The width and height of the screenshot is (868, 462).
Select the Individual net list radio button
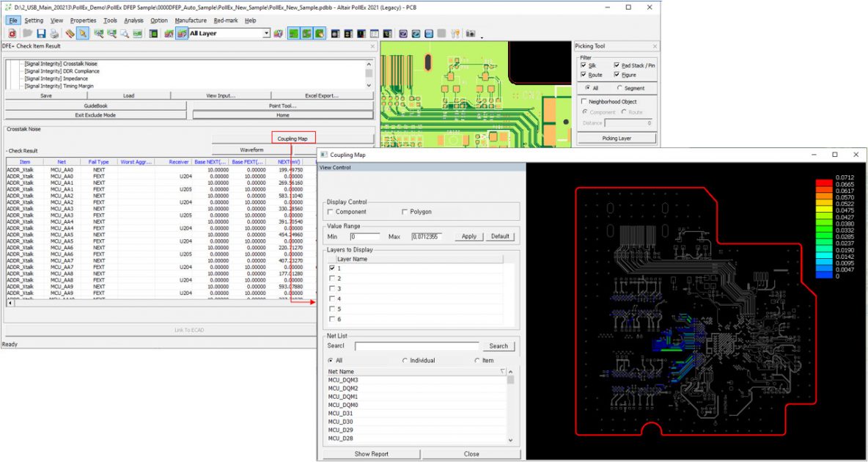[405, 360]
